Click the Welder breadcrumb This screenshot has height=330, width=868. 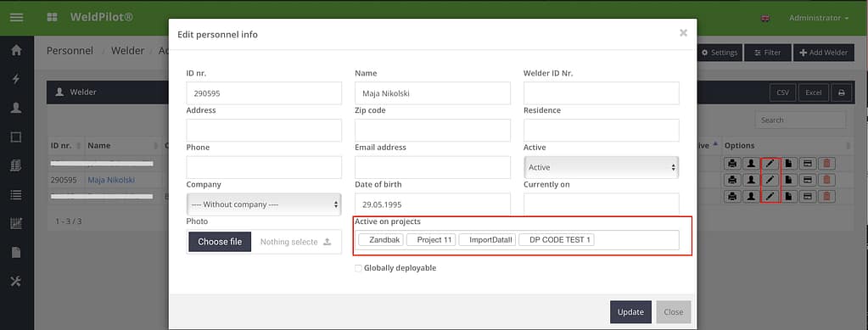coord(127,51)
